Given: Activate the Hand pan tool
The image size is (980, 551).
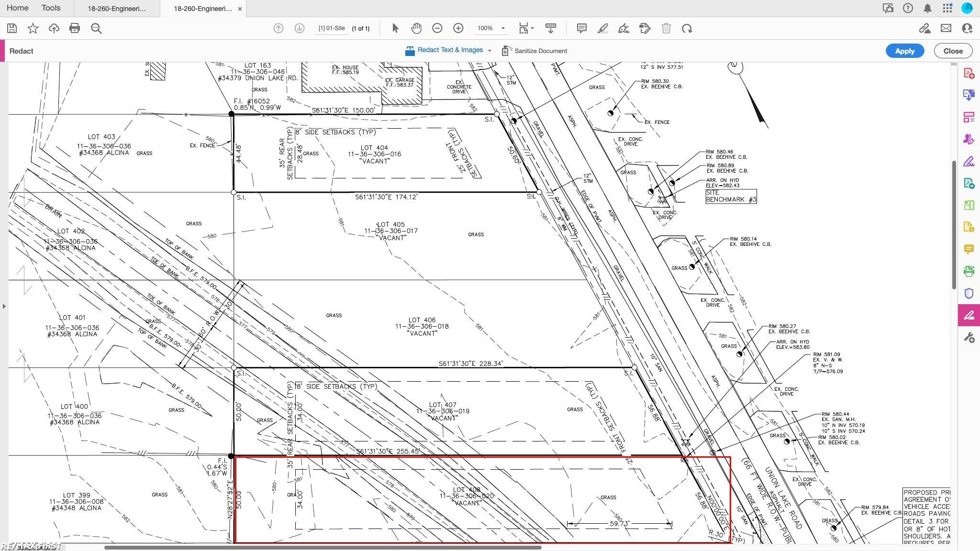Looking at the screenshot, I should click(x=416, y=28).
